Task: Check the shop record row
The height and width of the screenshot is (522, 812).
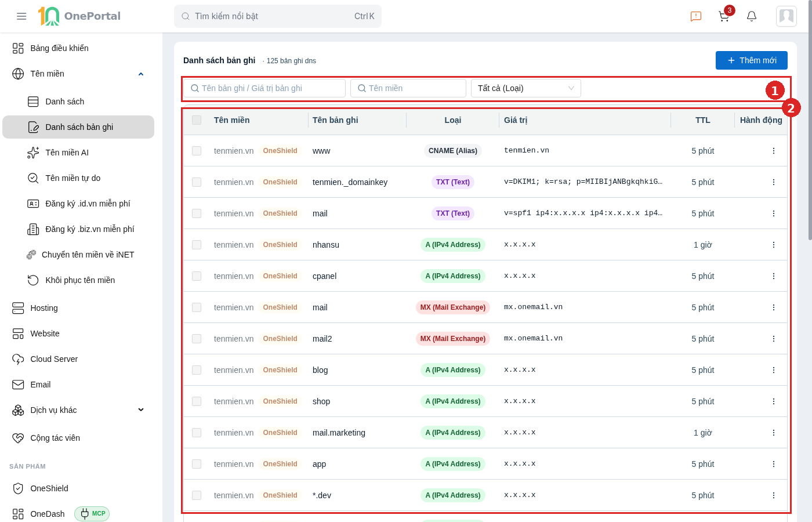Action: [197, 401]
